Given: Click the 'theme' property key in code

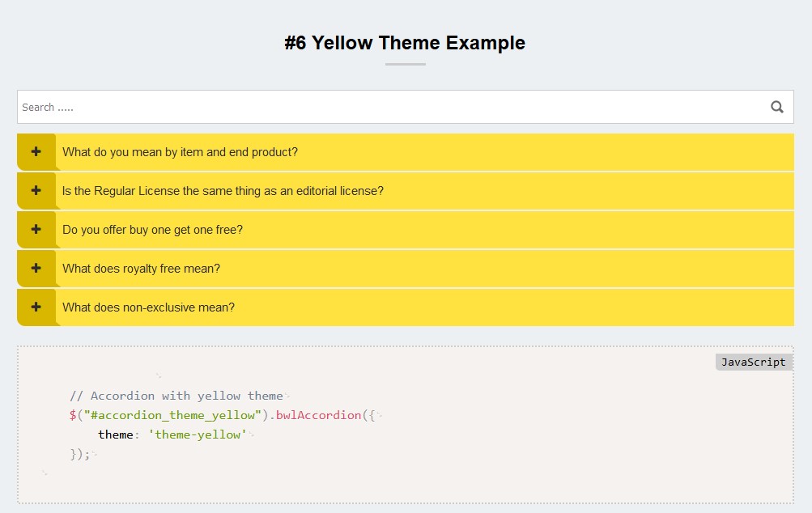Looking at the screenshot, I should pos(115,435).
